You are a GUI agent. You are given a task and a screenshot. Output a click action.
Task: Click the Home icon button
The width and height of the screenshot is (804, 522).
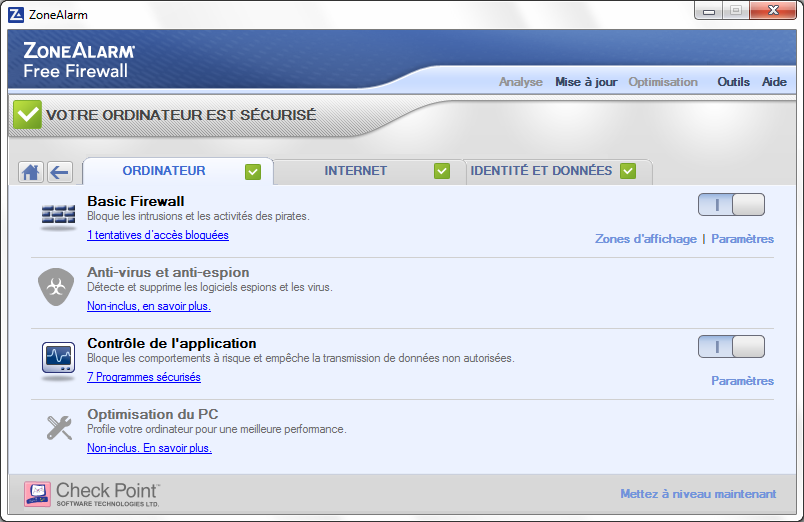point(31,172)
